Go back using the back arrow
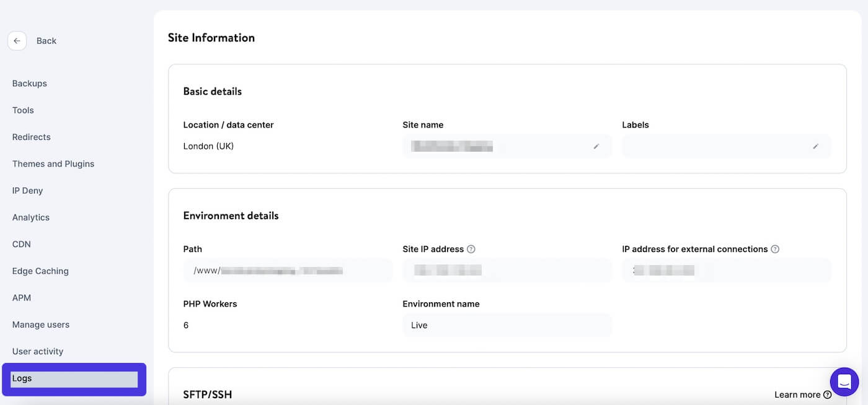Screen dimensions: 868x405 (x=17, y=40)
